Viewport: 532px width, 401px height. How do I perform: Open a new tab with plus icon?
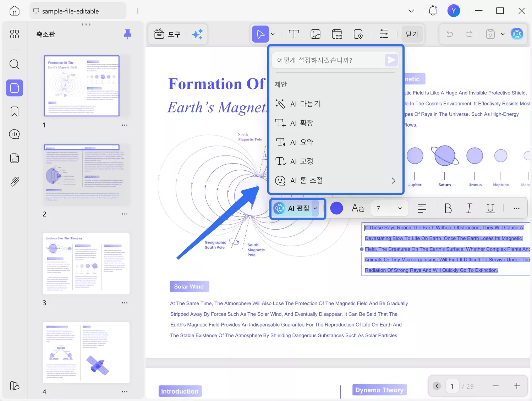pos(137,11)
